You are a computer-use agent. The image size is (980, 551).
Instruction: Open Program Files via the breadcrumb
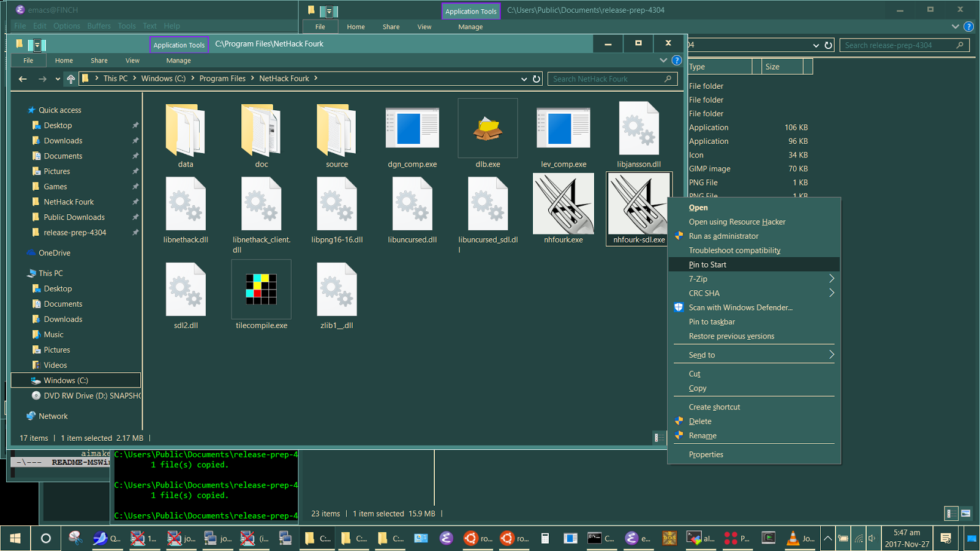pos(223,78)
